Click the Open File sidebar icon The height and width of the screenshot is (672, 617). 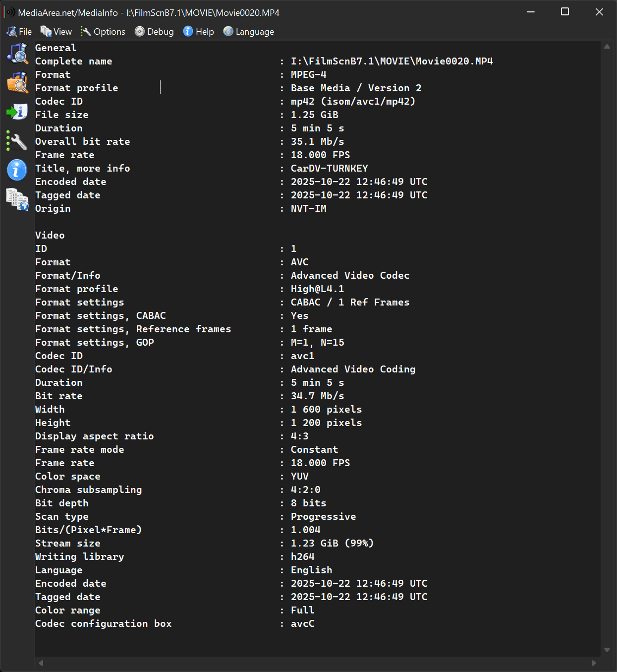pyautogui.click(x=17, y=54)
